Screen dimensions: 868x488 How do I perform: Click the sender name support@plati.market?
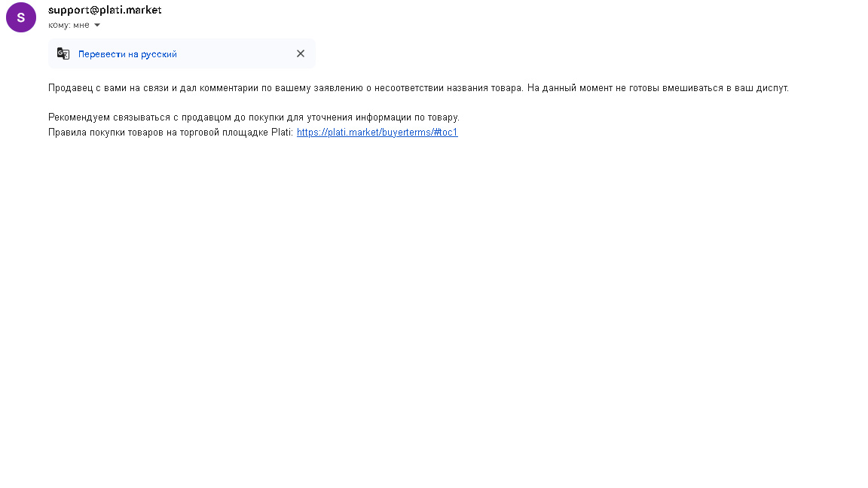click(x=105, y=10)
